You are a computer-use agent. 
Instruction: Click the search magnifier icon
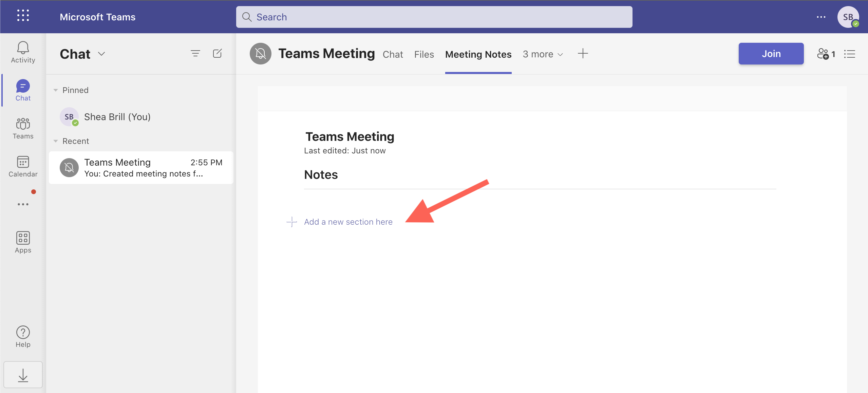(247, 17)
